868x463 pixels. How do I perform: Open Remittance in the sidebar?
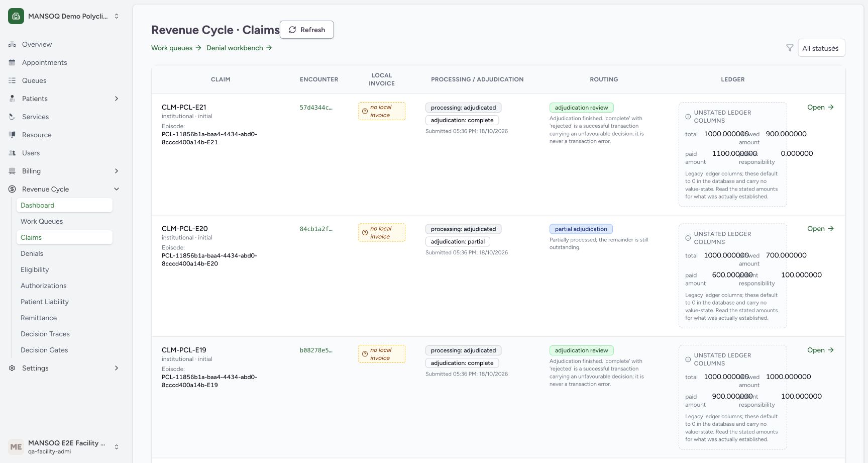[64, 318]
